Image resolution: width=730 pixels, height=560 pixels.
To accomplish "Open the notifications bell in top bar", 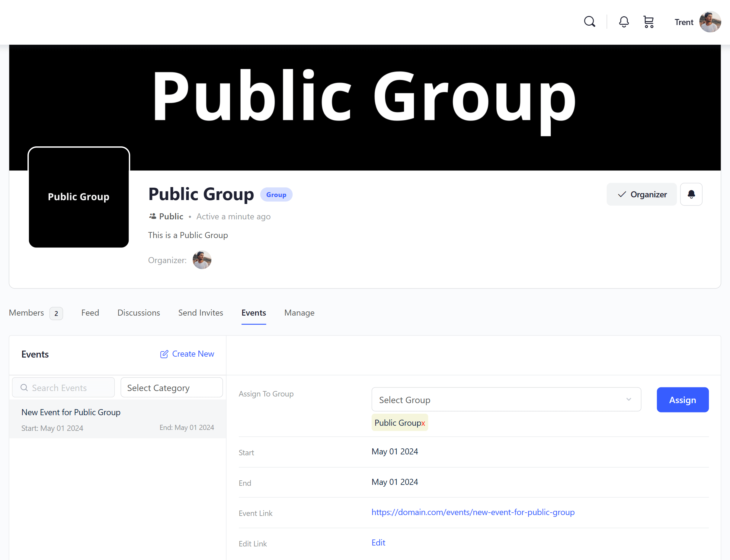I will click(x=624, y=22).
